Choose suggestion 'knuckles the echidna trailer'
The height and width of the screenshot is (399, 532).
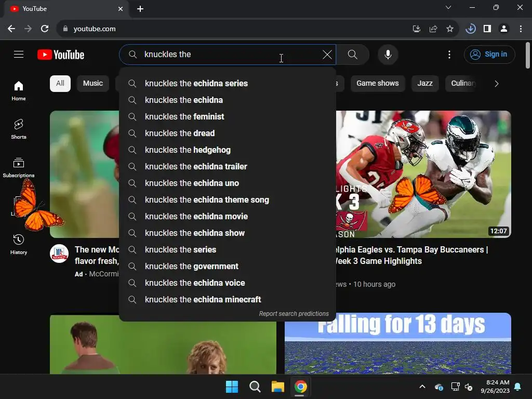coord(228,167)
